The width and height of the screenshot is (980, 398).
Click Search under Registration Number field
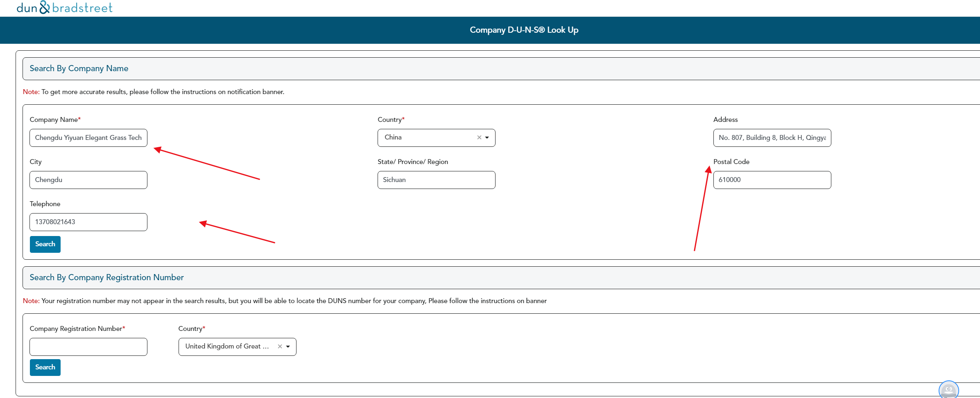tap(45, 367)
